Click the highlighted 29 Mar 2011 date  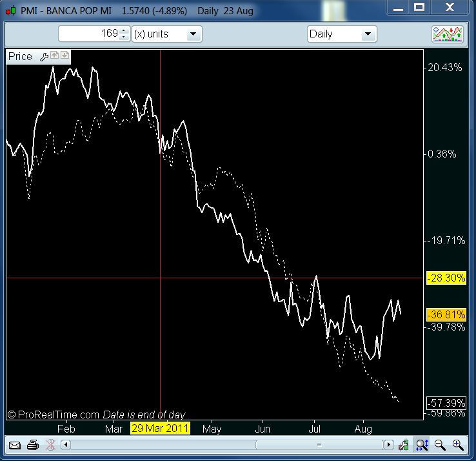click(x=161, y=429)
